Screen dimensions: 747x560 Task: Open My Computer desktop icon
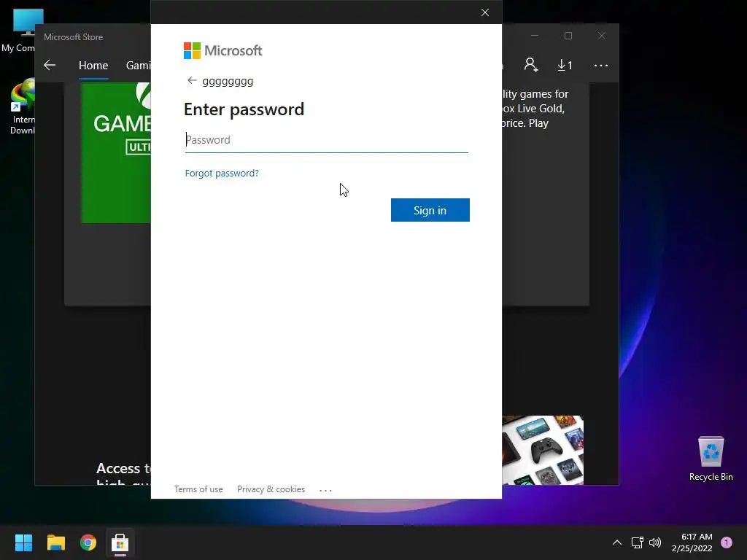[19, 30]
